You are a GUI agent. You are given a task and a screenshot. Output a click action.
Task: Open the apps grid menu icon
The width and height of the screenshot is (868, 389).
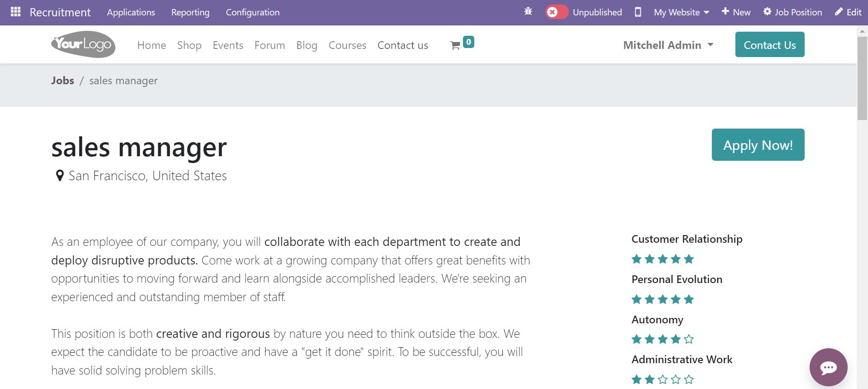[15, 12]
